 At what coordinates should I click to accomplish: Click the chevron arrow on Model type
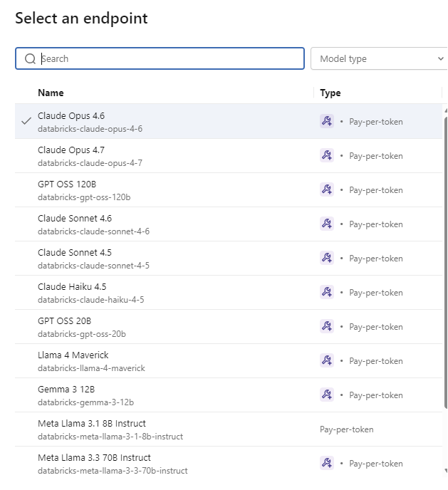coord(440,58)
